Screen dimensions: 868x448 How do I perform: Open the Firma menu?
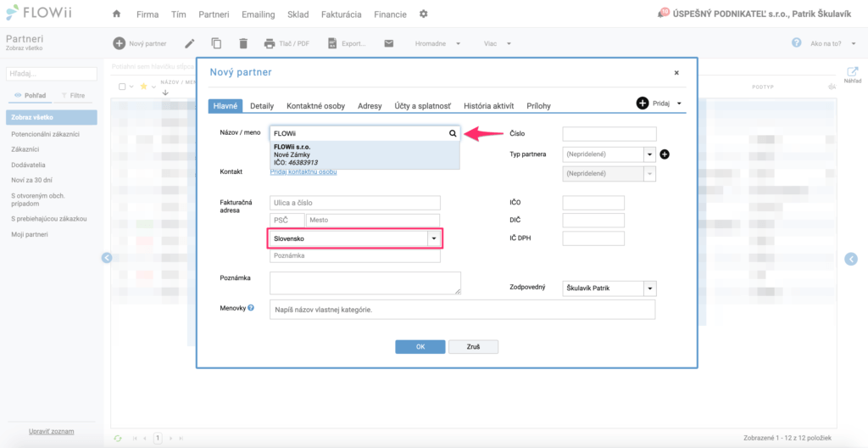pyautogui.click(x=147, y=14)
